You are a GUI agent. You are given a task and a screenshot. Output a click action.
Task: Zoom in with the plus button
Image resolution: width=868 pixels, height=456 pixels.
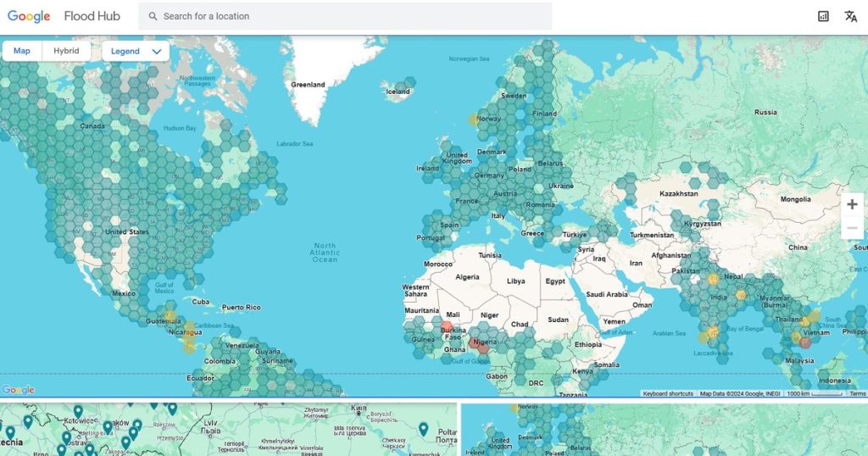[x=852, y=204]
